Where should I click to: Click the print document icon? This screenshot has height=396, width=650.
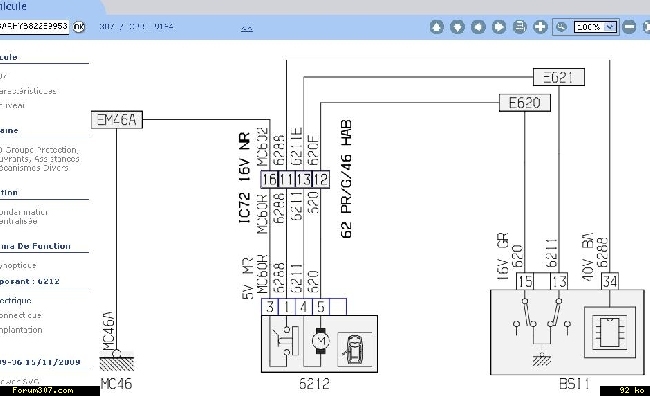click(x=519, y=27)
